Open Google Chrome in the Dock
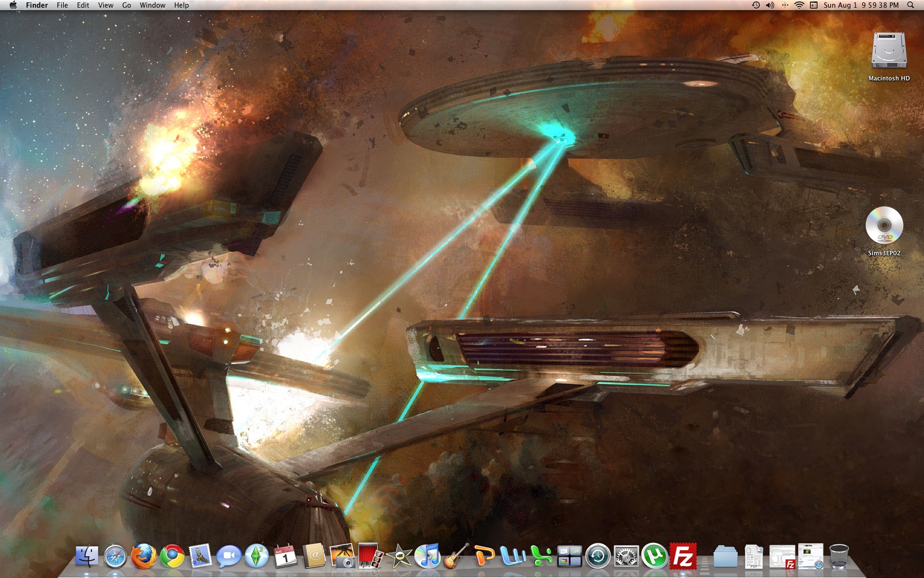This screenshot has width=924, height=578. click(172, 556)
